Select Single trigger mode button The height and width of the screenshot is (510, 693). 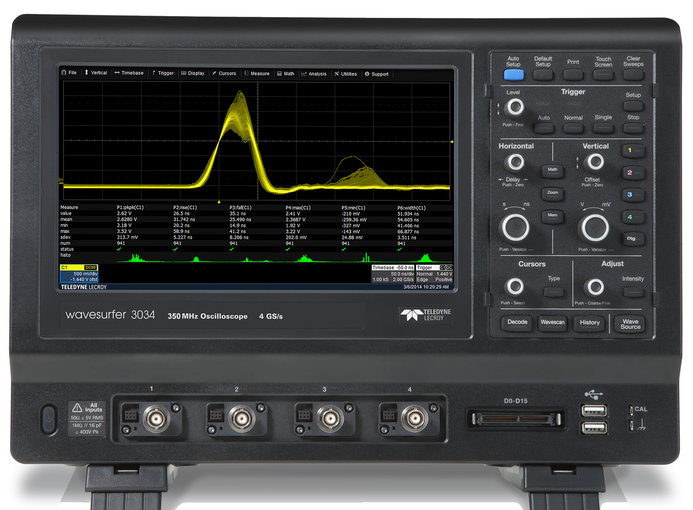pos(603,129)
